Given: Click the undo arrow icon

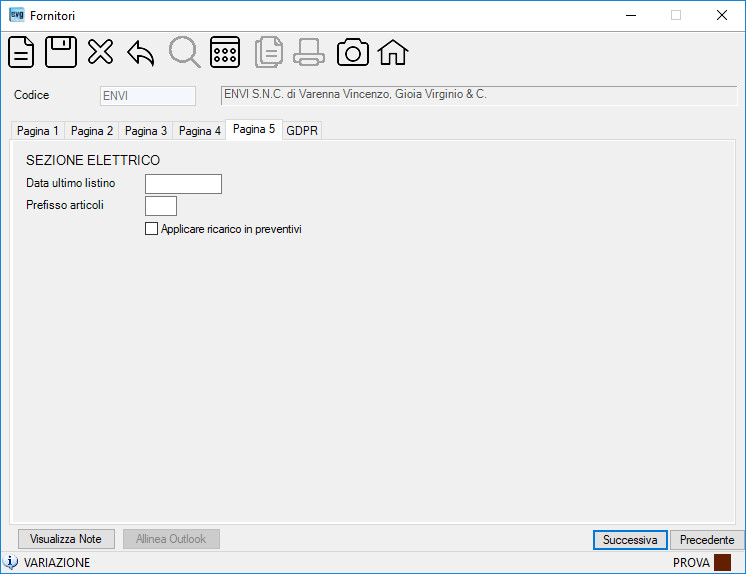Looking at the screenshot, I should pyautogui.click(x=141, y=53).
